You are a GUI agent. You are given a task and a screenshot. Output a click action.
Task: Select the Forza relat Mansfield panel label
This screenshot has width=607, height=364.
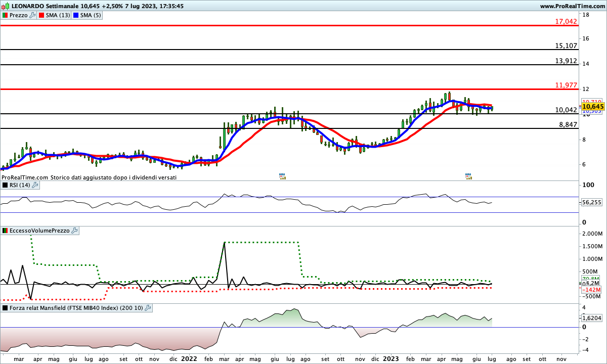(x=76, y=307)
